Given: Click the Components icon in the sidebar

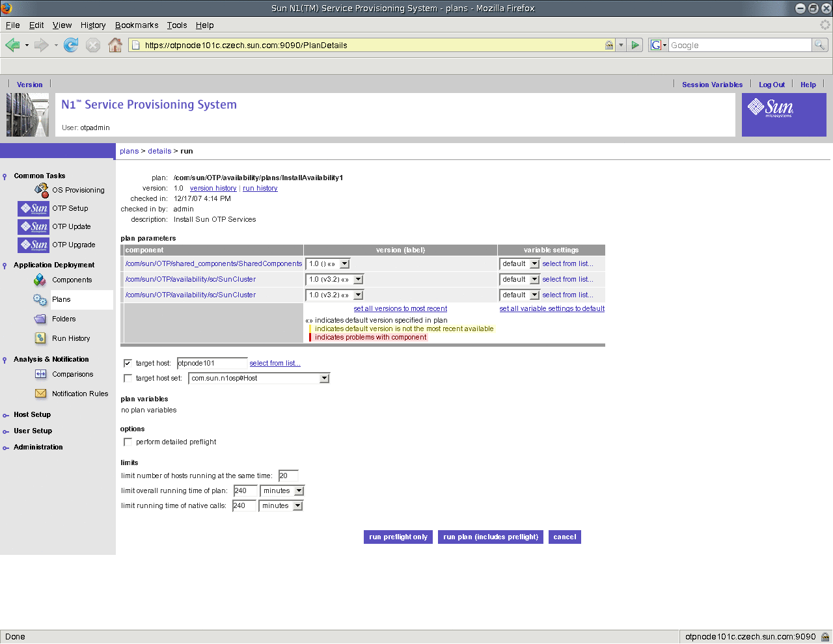Looking at the screenshot, I should (x=40, y=280).
